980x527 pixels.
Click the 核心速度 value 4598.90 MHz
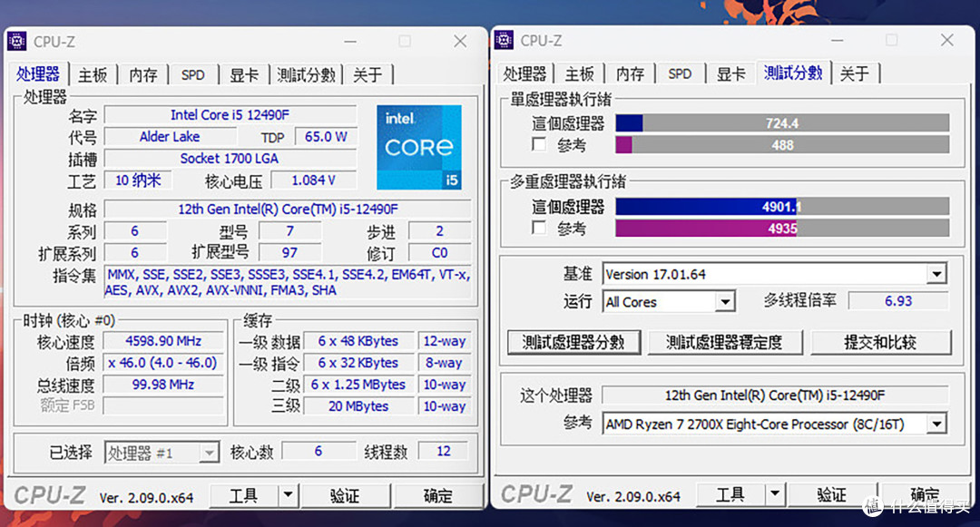(163, 341)
